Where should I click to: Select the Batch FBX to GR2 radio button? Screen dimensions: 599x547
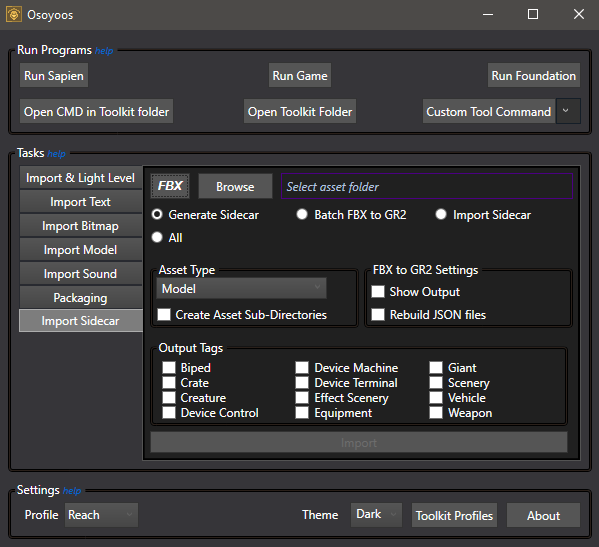[302, 215]
